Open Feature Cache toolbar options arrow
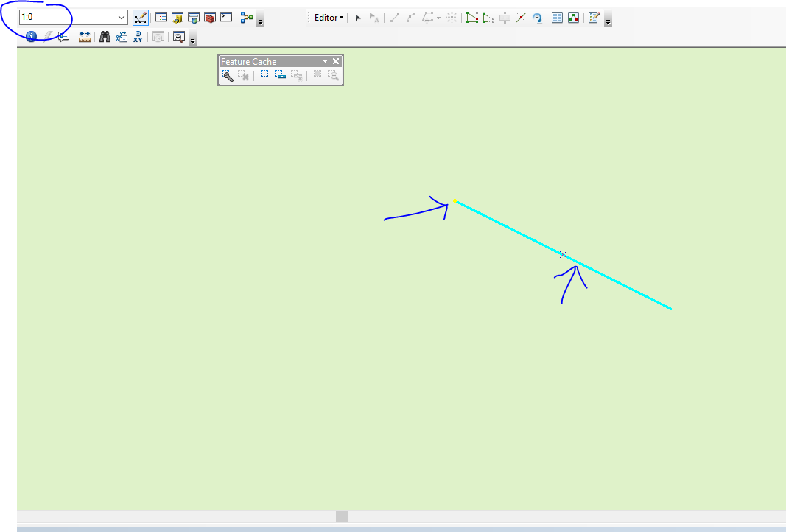The width and height of the screenshot is (786, 532). (x=325, y=61)
